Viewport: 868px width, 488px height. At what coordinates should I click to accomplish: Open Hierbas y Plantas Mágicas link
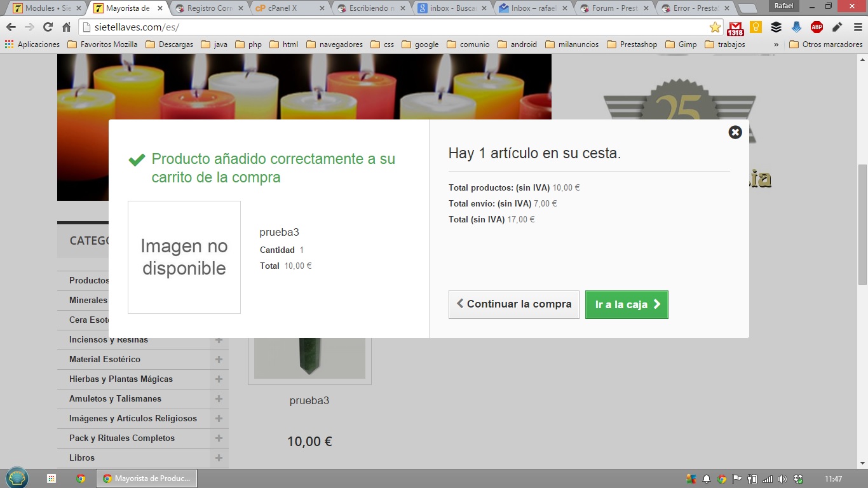[121, 379]
